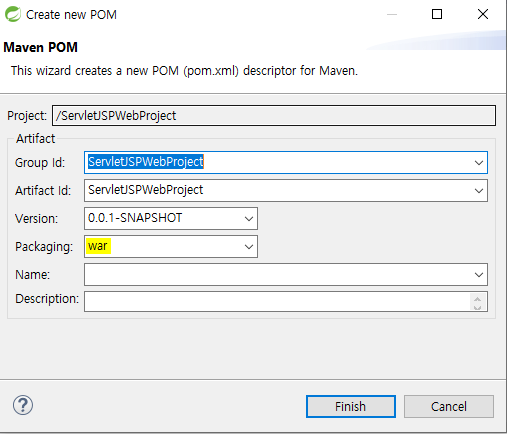Click the Group Id label
The width and height of the screenshot is (507, 434).
40,163
